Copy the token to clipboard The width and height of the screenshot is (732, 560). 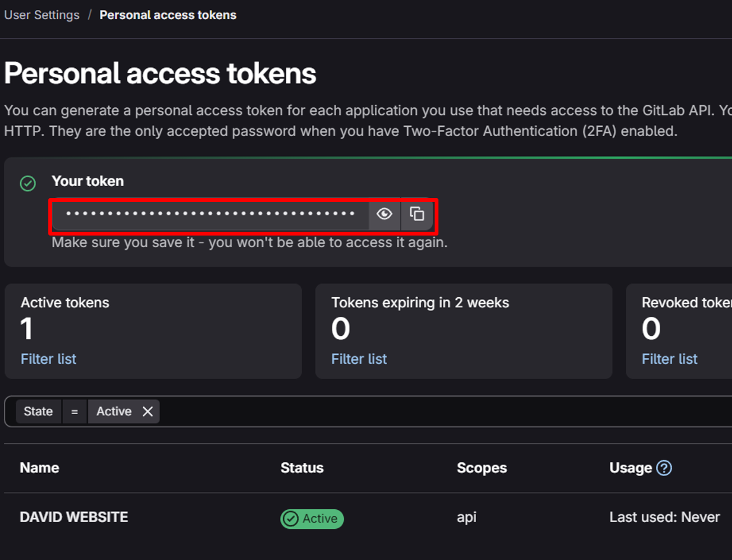coord(417,214)
